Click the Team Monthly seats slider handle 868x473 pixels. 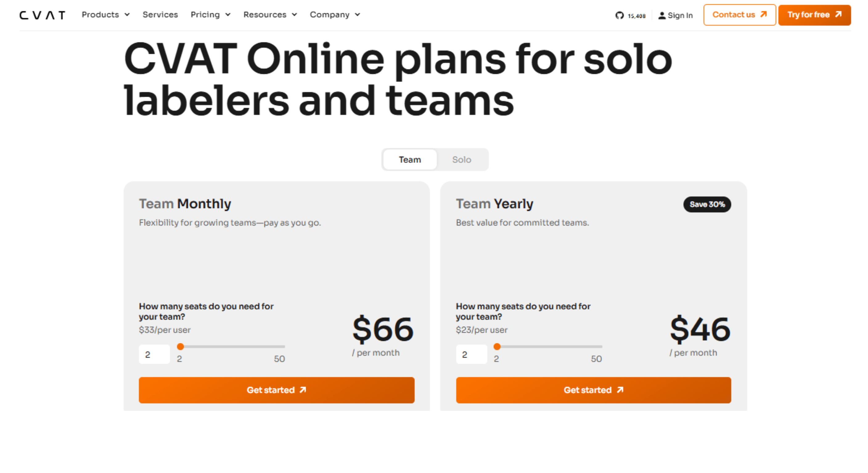click(x=180, y=346)
